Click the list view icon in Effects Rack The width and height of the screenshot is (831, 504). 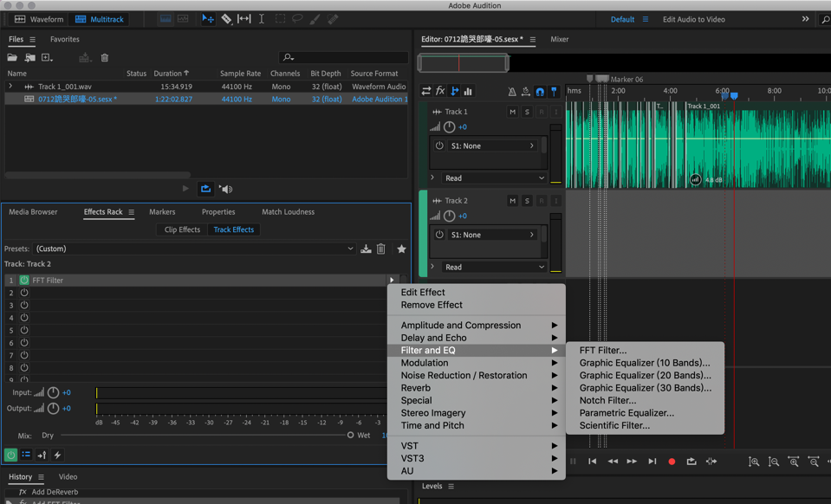pyautogui.click(x=26, y=455)
